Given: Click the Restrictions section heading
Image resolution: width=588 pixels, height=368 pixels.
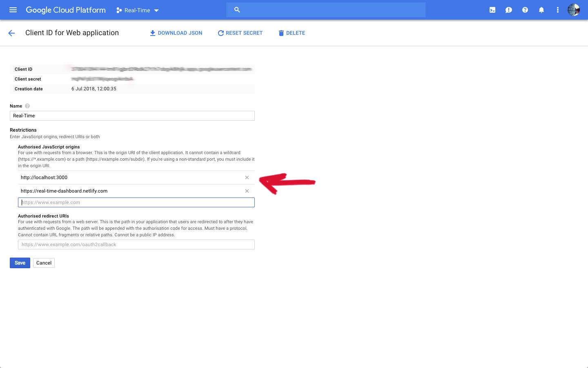Looking at the screenshot, I should tap(23, 130).
